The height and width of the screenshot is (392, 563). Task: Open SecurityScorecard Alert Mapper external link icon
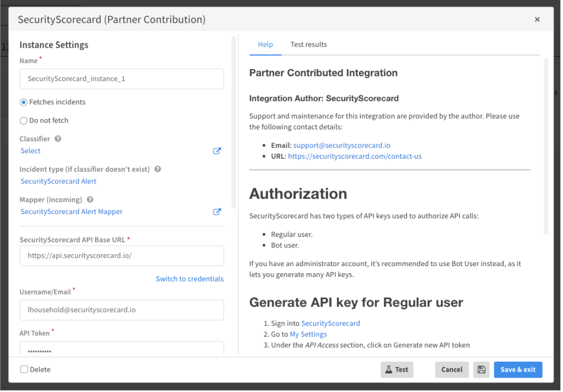click(x=217, y=212)
